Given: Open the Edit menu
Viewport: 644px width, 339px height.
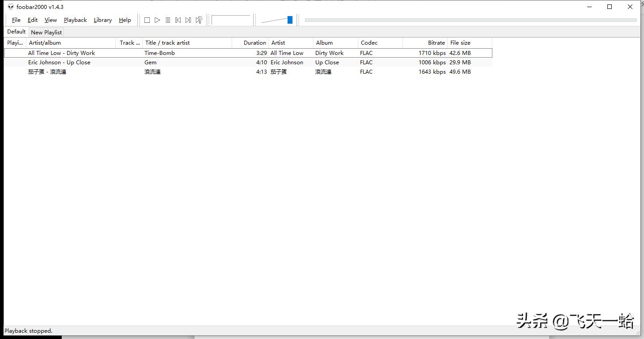Looking at the screenshot, I should point(33,20).
